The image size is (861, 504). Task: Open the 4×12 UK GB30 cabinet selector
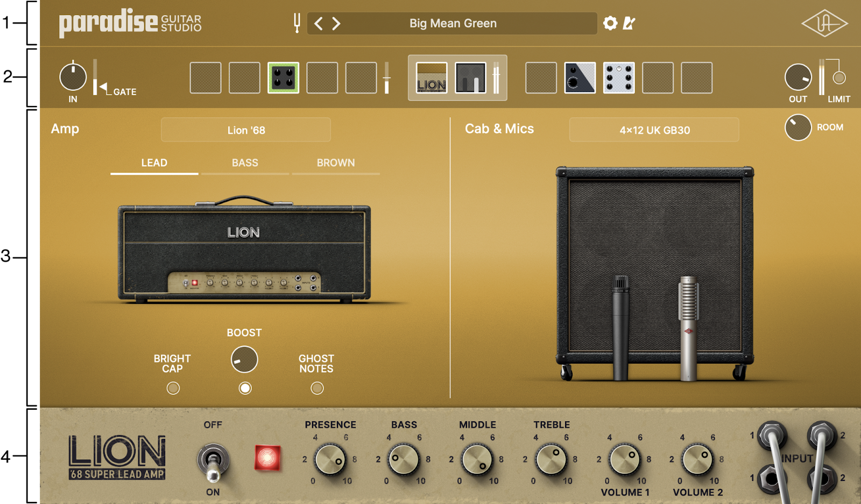(654, 130)
